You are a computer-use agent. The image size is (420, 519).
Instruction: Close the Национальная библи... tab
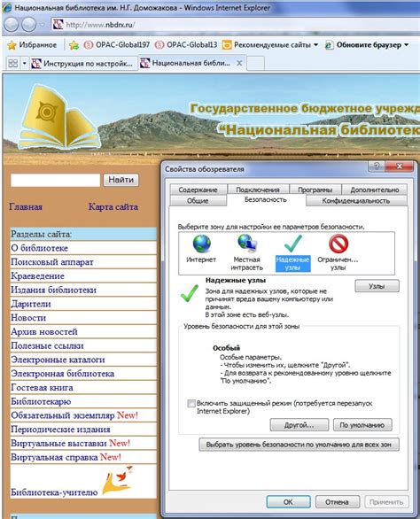tap(239, 63)
